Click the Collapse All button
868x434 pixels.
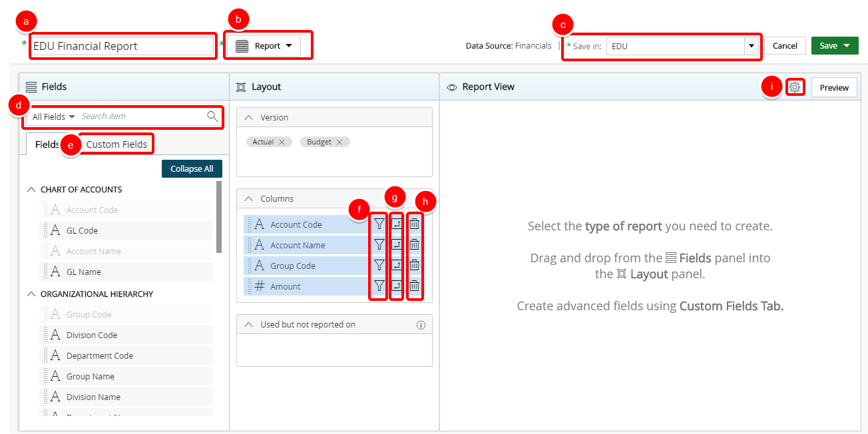tap(192, 169)
